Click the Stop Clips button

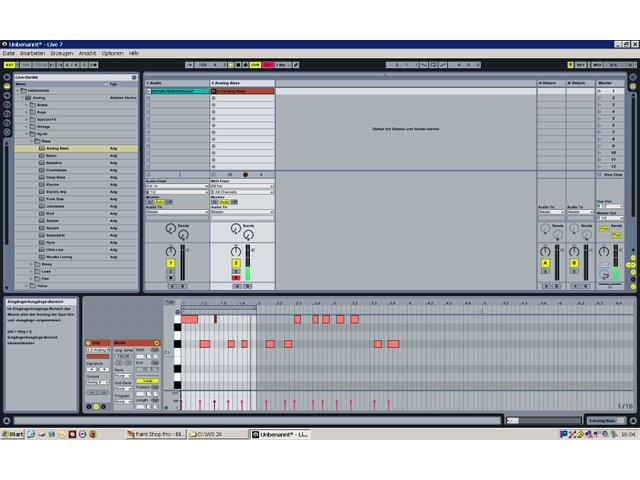click(610, 175)
